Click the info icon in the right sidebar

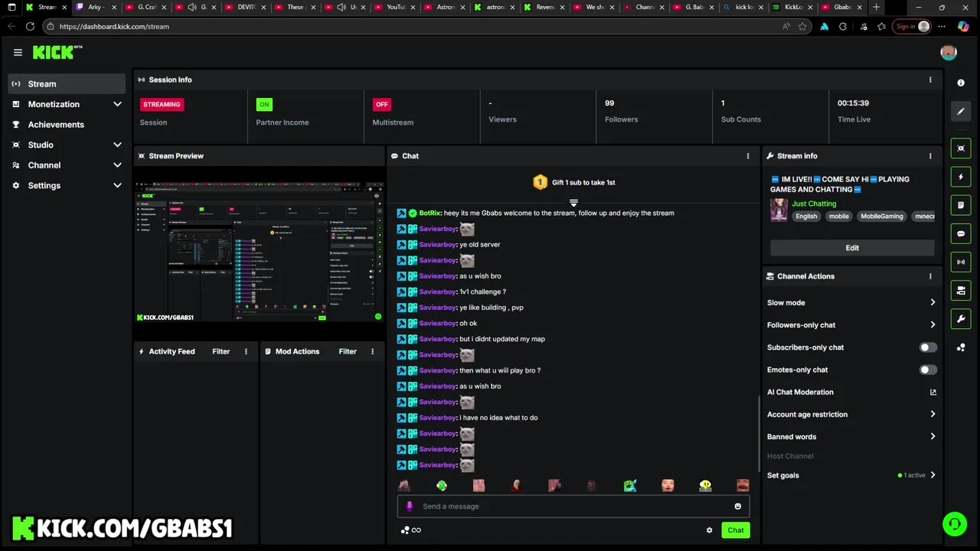961,83
